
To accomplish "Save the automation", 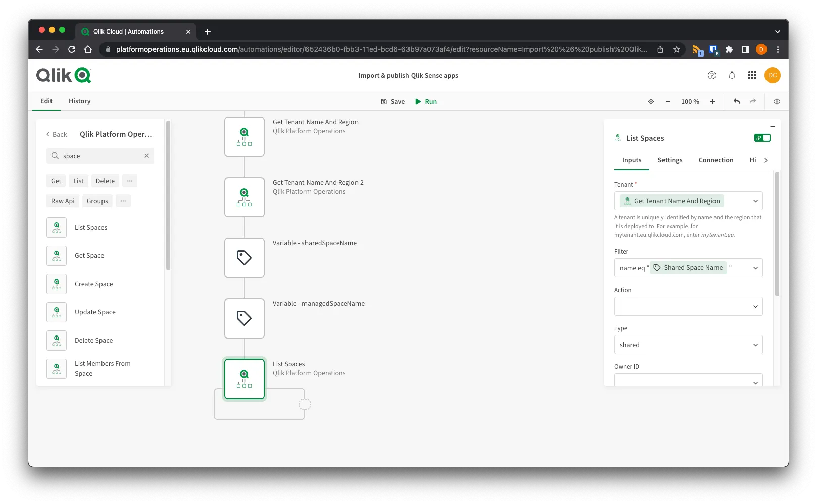I will click(x=393, y=101).
